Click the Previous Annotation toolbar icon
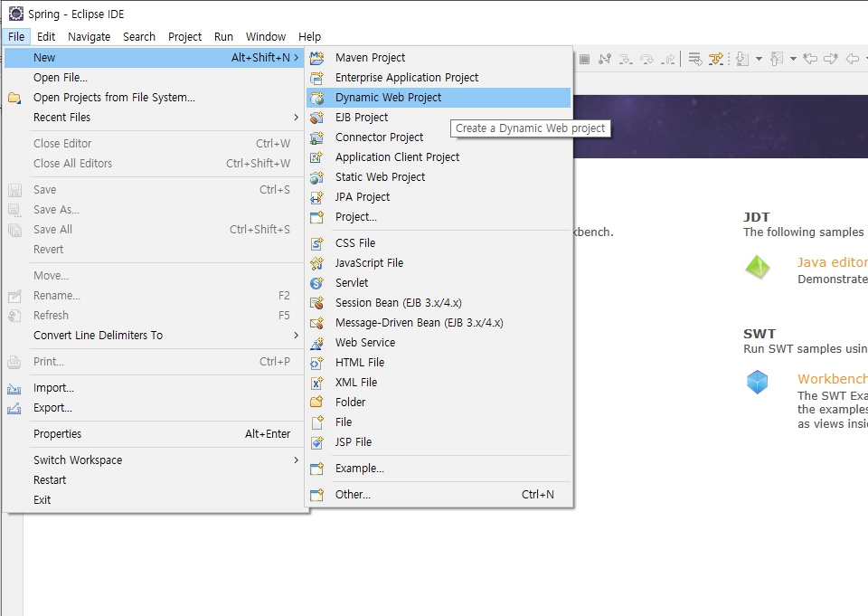Image resolution: width=868 pixels, height=616 pixels. 777,59
